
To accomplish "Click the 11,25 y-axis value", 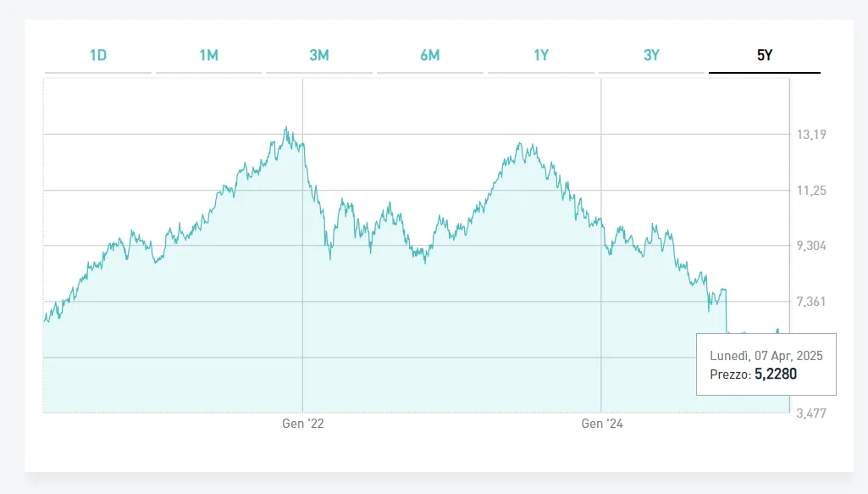I will click(810, 191).
